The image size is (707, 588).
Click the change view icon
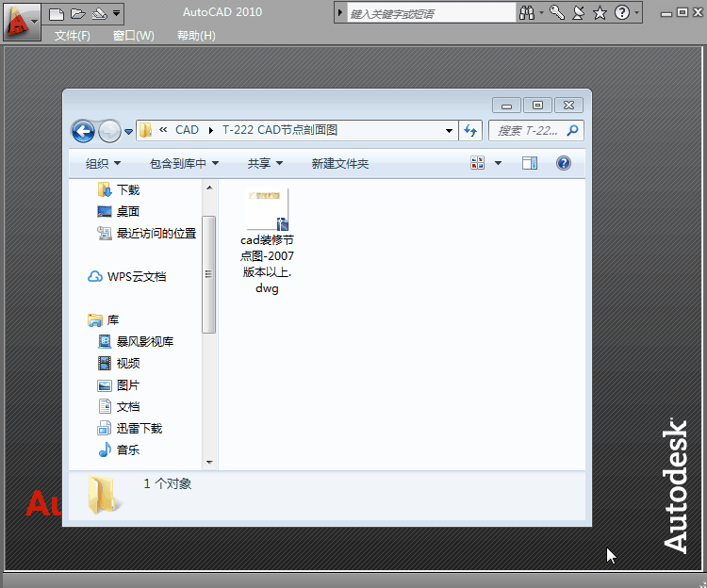click(478, 163)
